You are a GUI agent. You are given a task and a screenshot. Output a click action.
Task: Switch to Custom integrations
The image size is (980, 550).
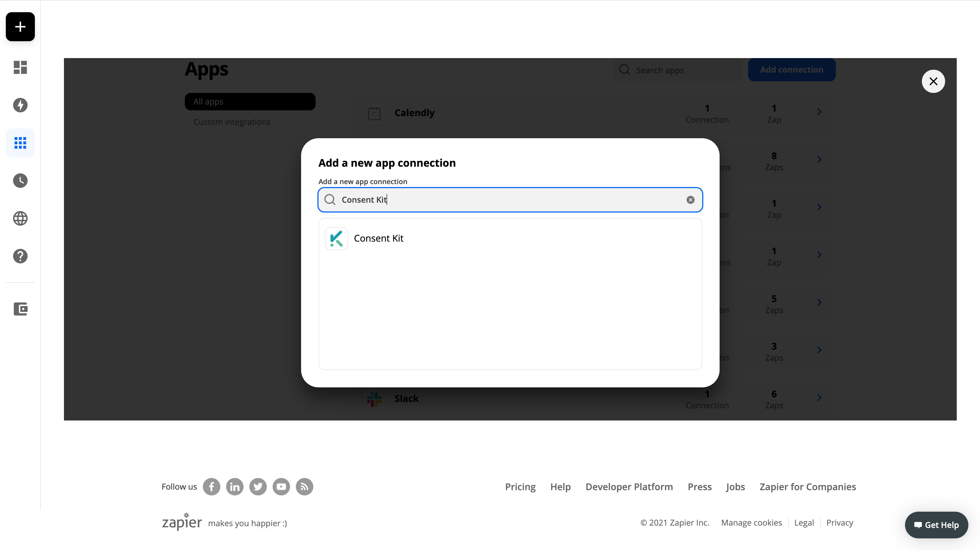click(232, 122)
